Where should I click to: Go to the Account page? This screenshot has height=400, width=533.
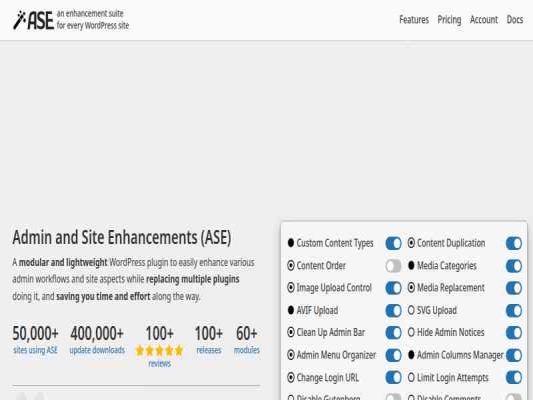click(484, 20)
